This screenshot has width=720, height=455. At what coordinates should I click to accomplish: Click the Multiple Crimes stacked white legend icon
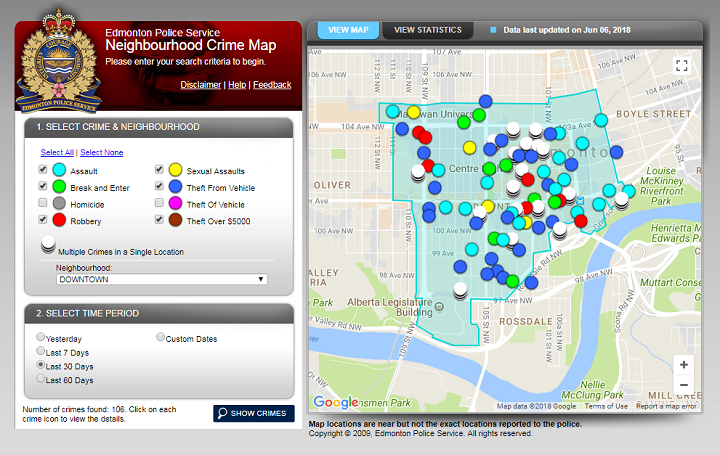(48, 244)
